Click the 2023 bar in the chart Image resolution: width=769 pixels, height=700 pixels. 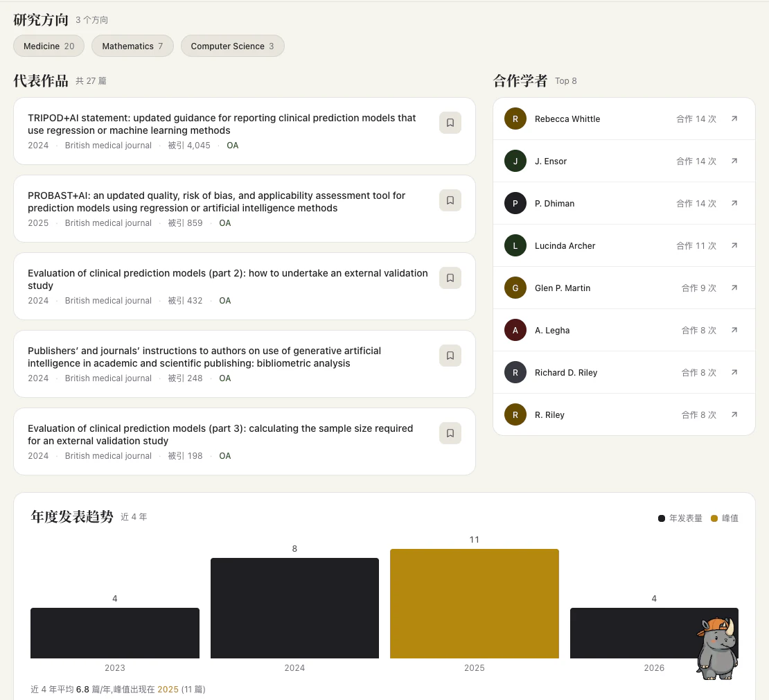pos(115,633)
